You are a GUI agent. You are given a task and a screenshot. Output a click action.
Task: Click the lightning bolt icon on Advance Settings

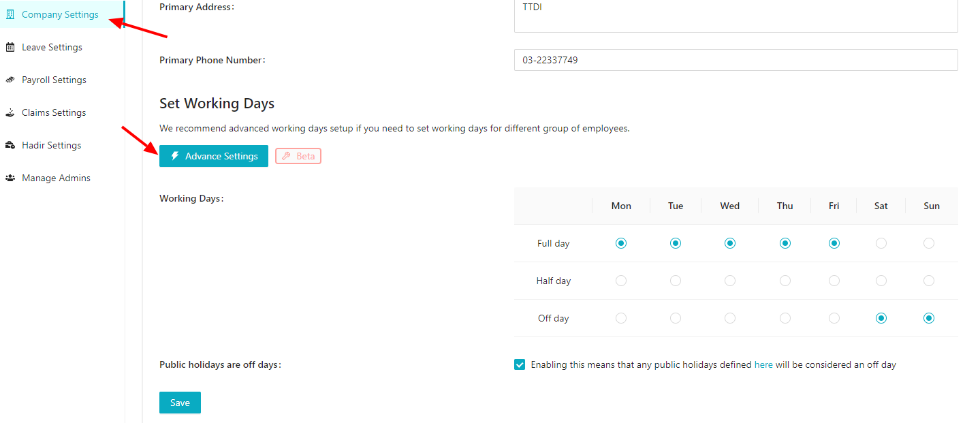[175, 156]
